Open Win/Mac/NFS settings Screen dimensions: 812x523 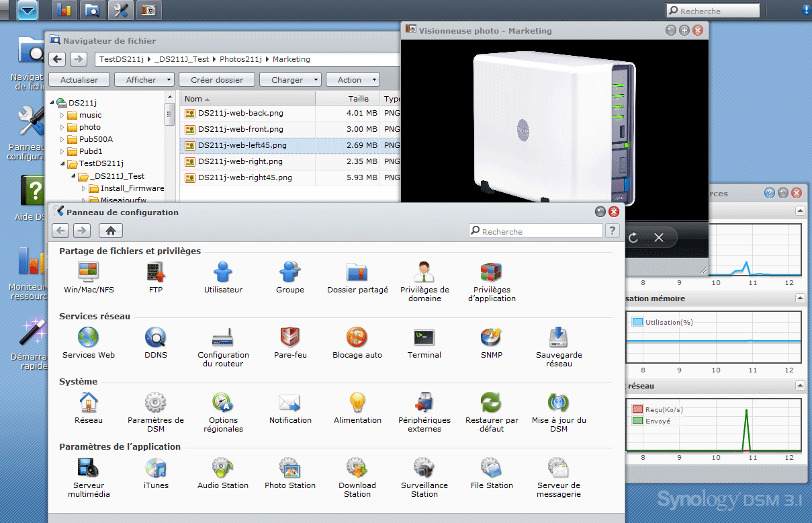88,278
